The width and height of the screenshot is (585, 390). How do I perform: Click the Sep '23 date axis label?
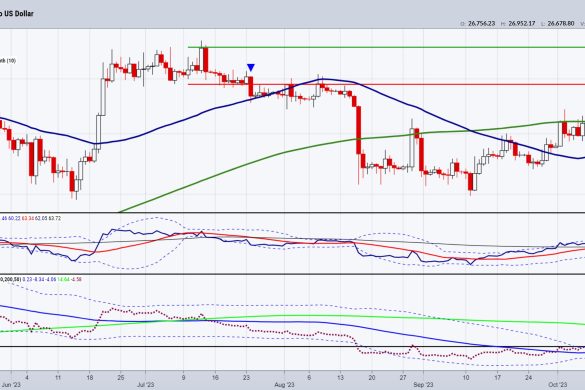click(423, 385)
